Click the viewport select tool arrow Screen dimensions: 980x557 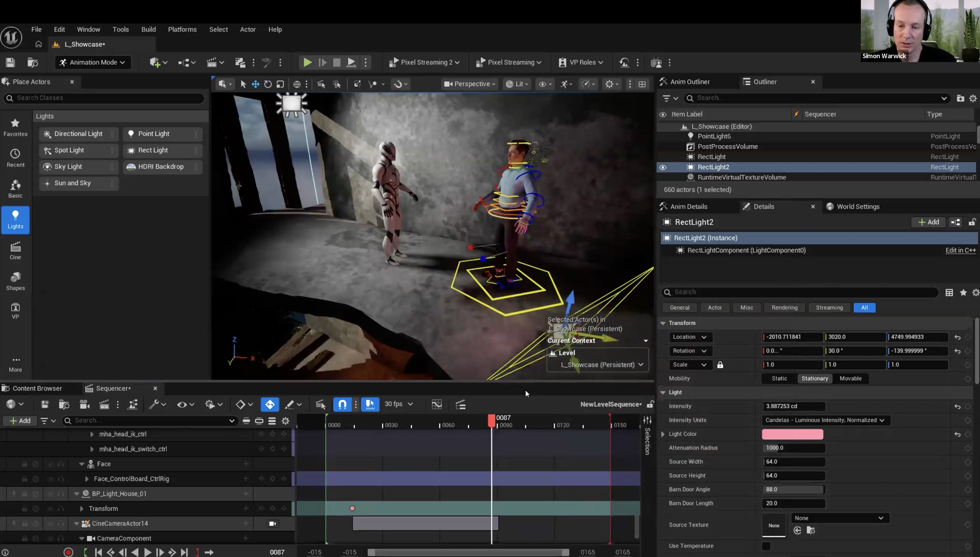243,84
